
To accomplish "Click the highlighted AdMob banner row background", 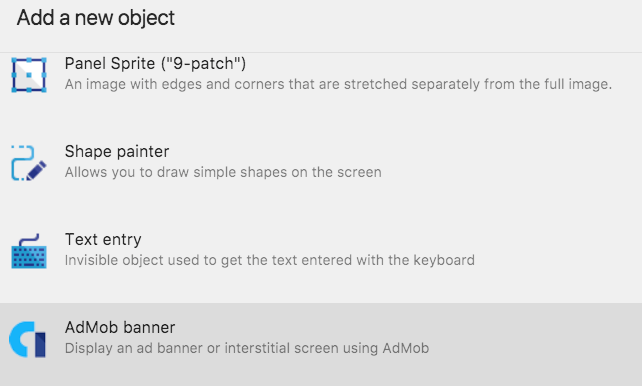I will pos(321,345).
